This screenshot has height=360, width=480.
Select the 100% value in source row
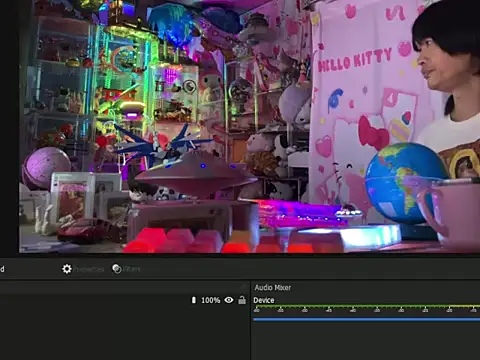(x=210, y=300)
